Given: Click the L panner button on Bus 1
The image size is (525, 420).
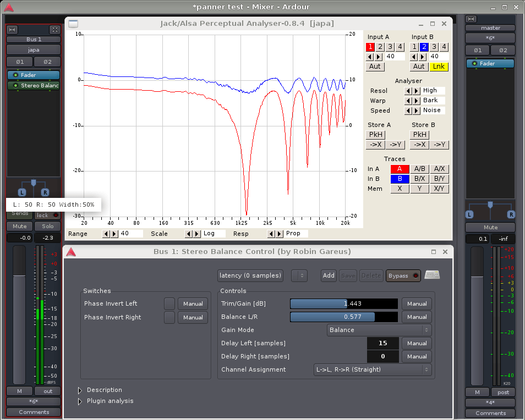Looking at the screenshot, I should point(22,192).
